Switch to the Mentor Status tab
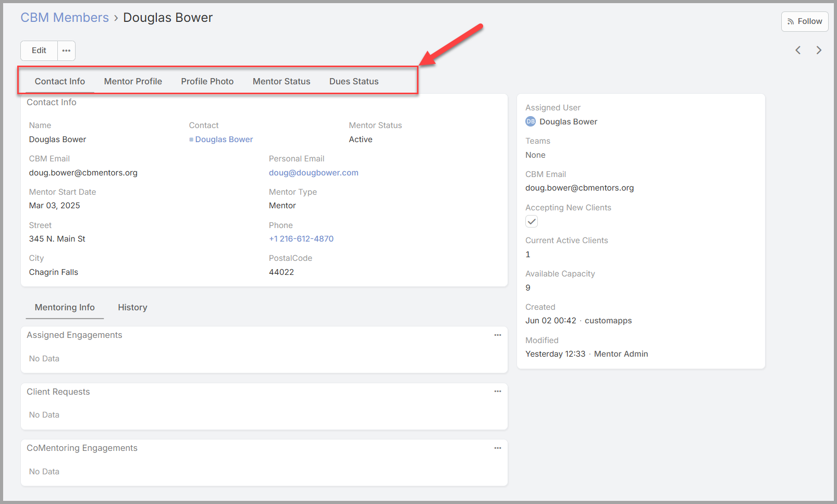 [x=281, y=81]
